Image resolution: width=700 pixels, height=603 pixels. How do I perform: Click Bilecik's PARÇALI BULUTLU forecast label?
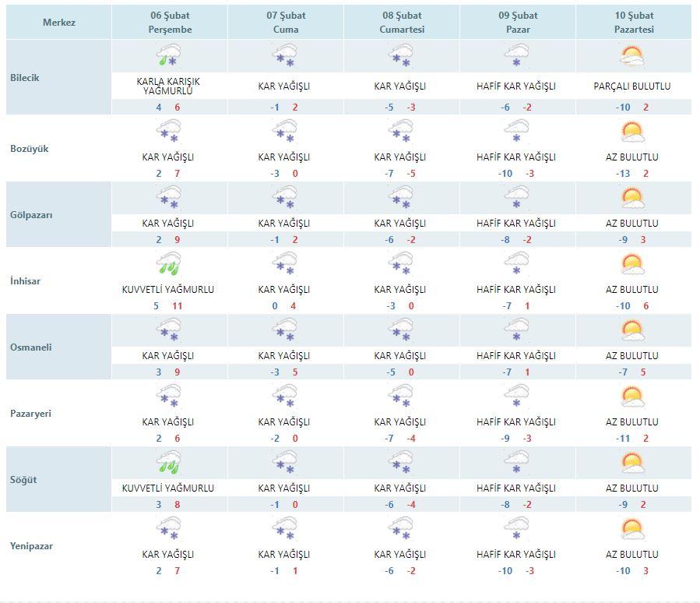[x=632, y=86]
